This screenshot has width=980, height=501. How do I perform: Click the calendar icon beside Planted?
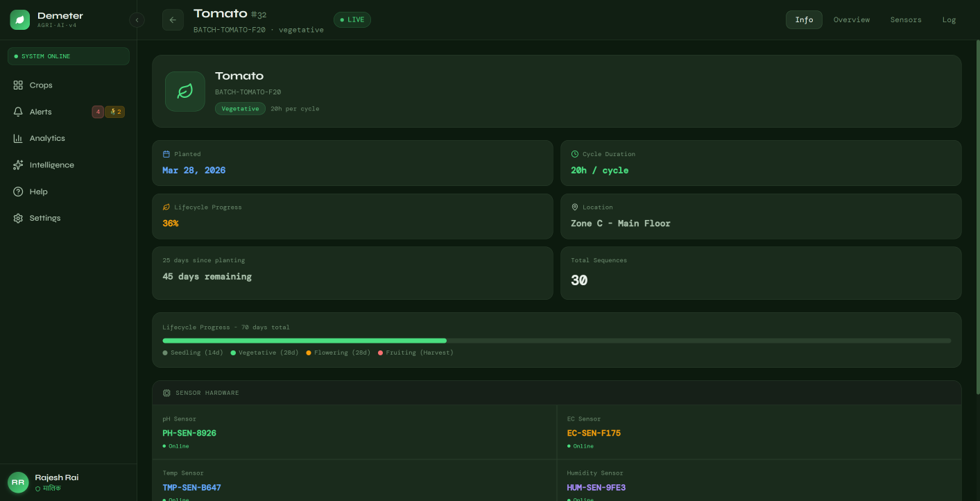coord(166,154)
